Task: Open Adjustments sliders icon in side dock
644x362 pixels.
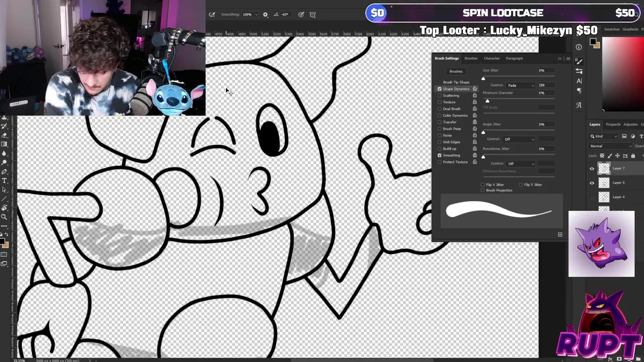Action: 579,71
